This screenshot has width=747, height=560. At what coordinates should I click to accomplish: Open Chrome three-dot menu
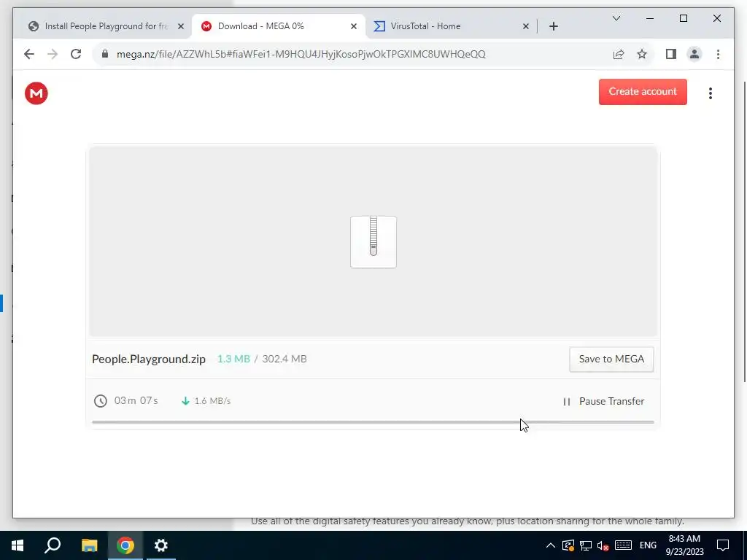click(x=718, y=54)
